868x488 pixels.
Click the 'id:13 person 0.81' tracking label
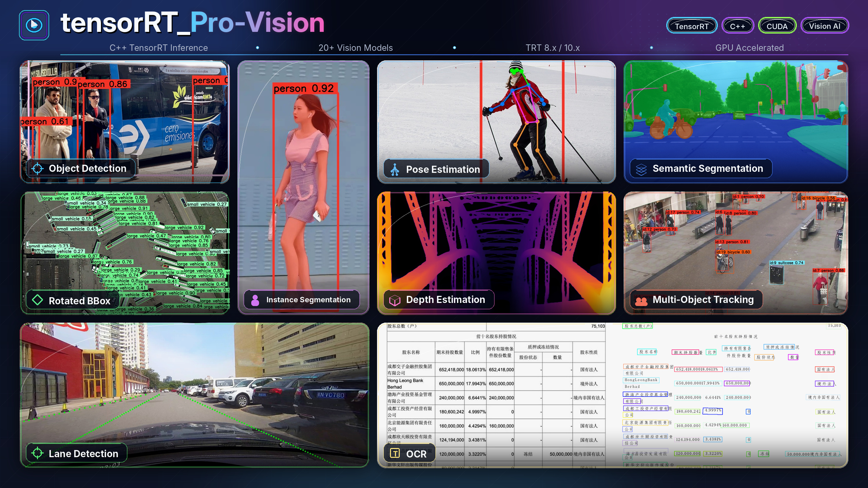click(x=732, y=242)
